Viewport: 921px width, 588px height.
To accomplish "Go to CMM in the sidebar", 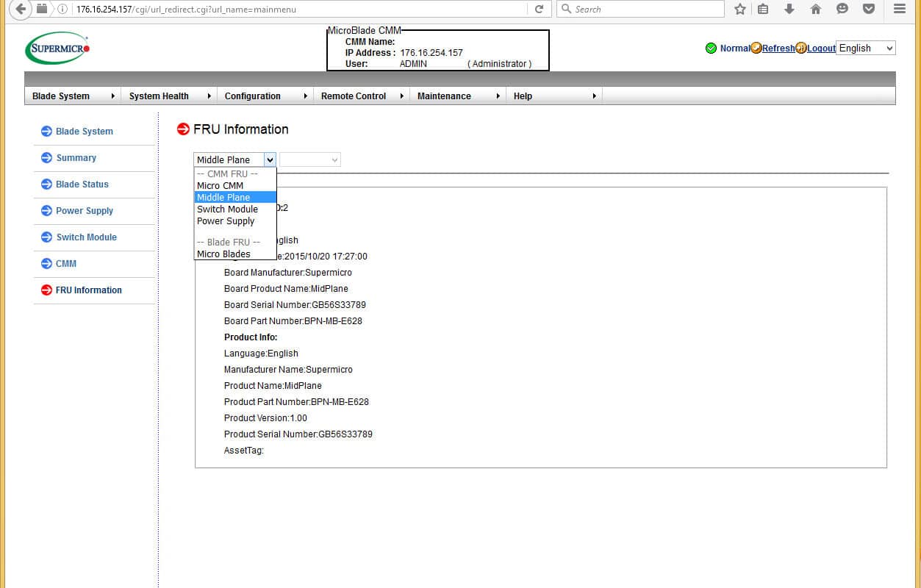I will click(x=66, y=264).
